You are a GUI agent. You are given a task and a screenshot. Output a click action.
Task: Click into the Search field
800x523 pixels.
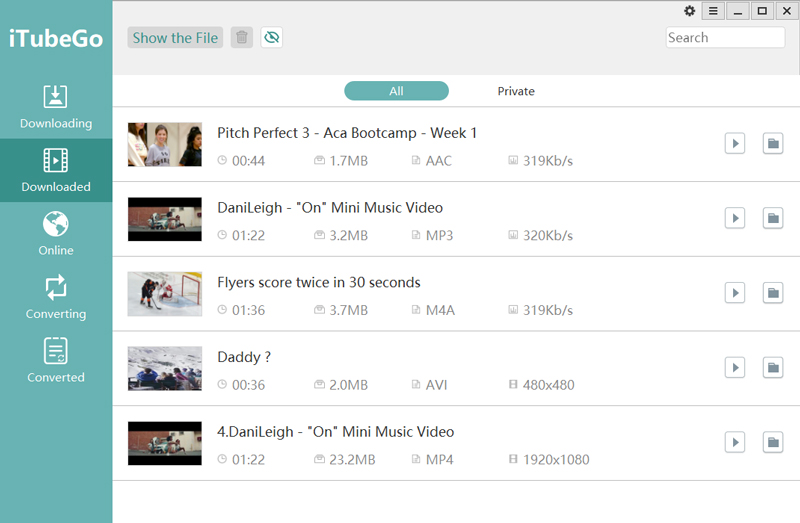[x=725, y=38]
